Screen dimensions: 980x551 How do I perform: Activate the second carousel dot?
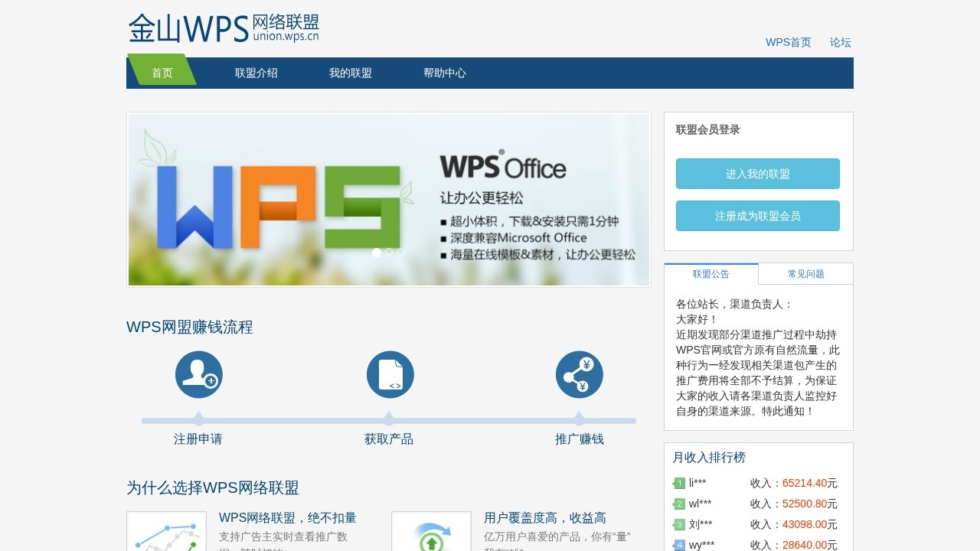(389, 251)
